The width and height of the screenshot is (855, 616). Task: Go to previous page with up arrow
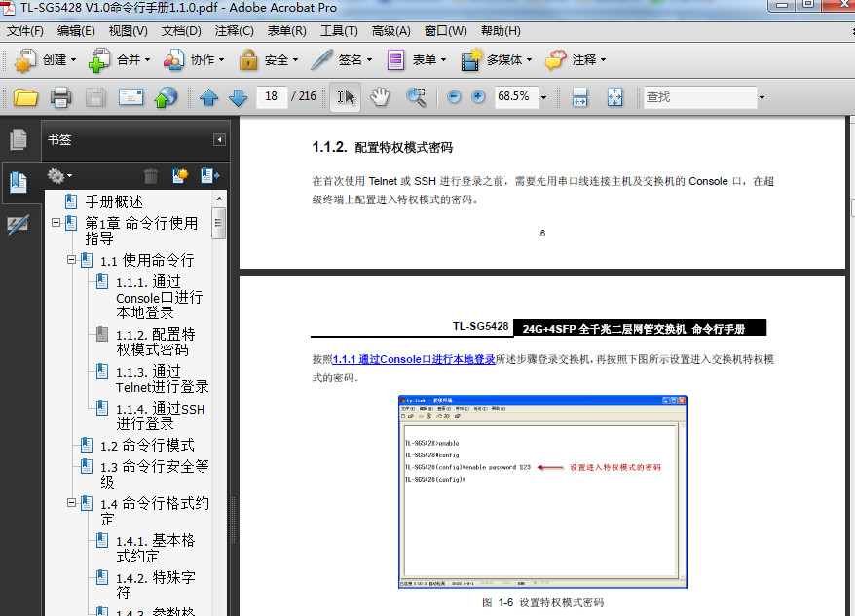pyautogui.click(x=208, y=97)
